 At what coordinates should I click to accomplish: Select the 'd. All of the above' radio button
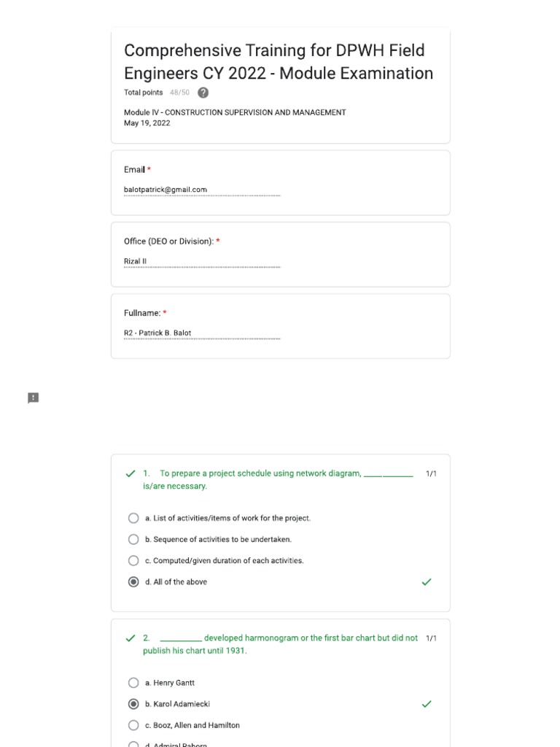click(x=133, y=582)
